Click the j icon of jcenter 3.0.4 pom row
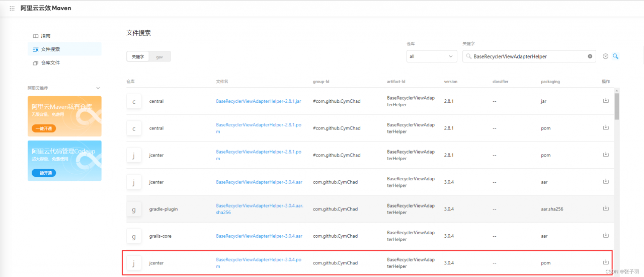Viewport: 644px width, 277px height. (134, 263)
